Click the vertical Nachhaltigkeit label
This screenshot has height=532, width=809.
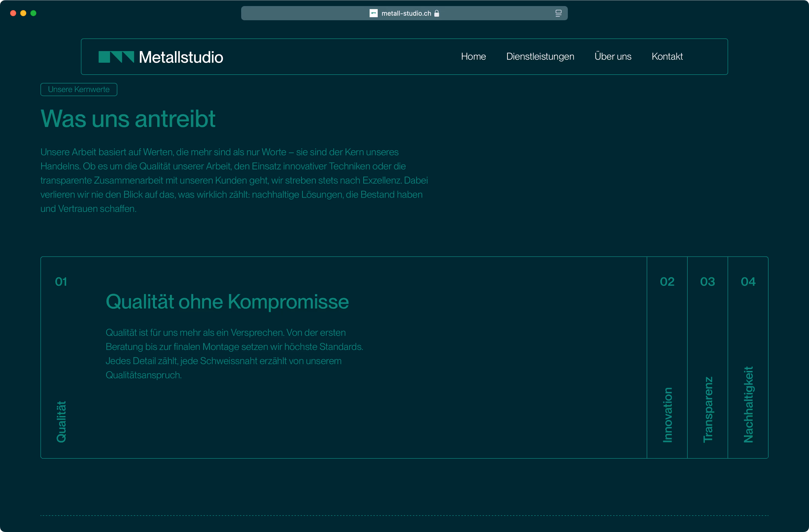tap(749, 405)
